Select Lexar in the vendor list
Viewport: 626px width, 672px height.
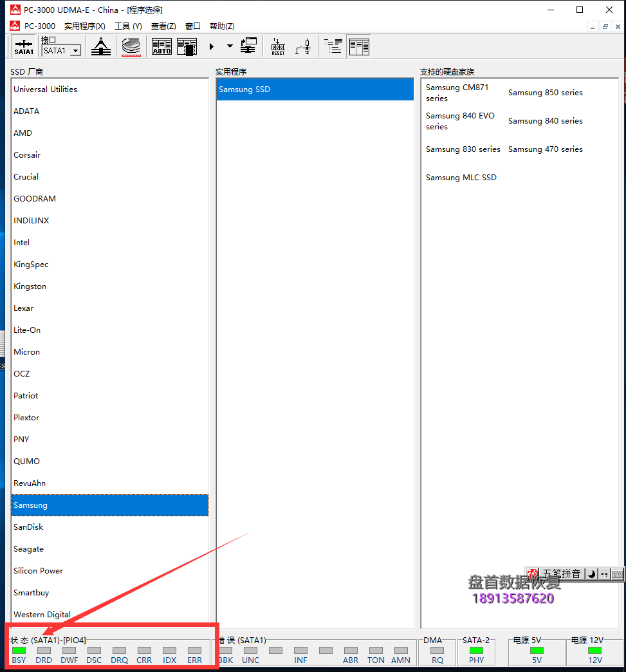pyautogui.click(x=110, y=308)
